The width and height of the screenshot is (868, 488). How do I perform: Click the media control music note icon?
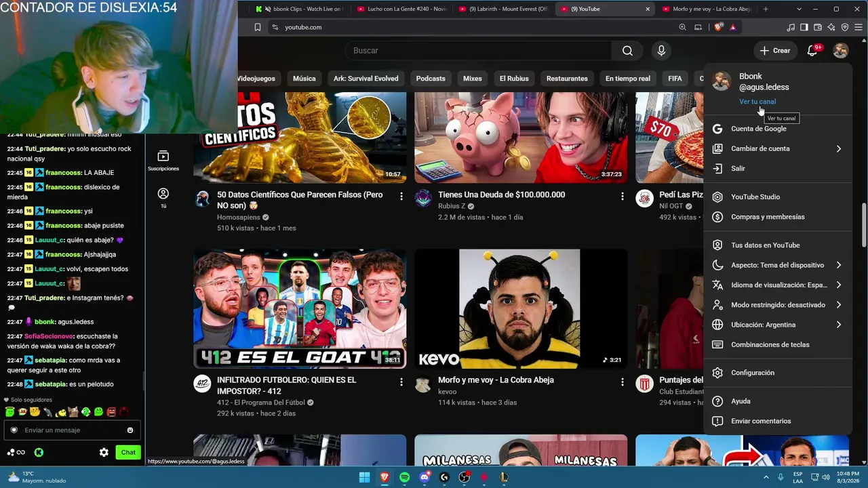click(x=791, y=27)
